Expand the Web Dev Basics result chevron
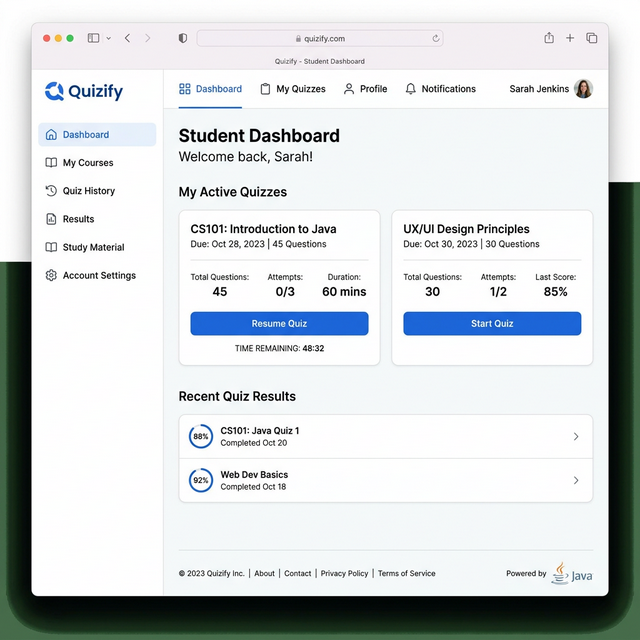640x640 pixels. tap(576, 481)
